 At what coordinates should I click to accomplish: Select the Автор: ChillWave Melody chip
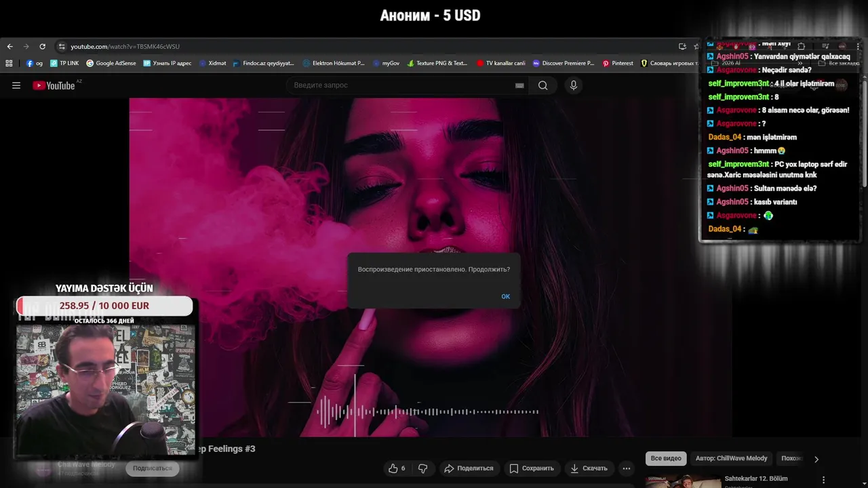click(732, 459)
